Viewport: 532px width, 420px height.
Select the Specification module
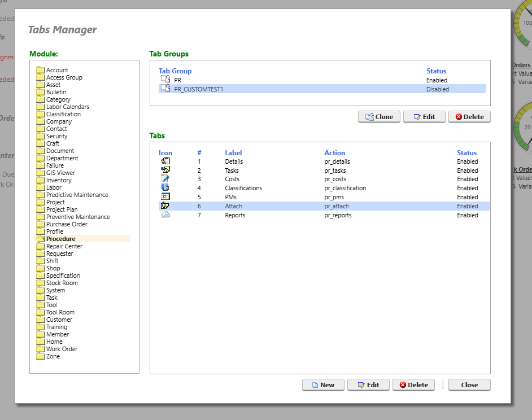coord(63,275)
